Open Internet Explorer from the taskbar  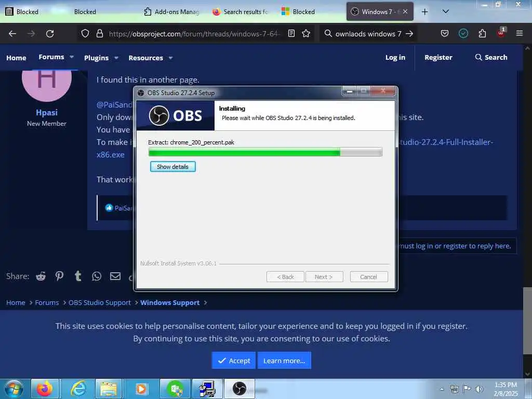77,389
